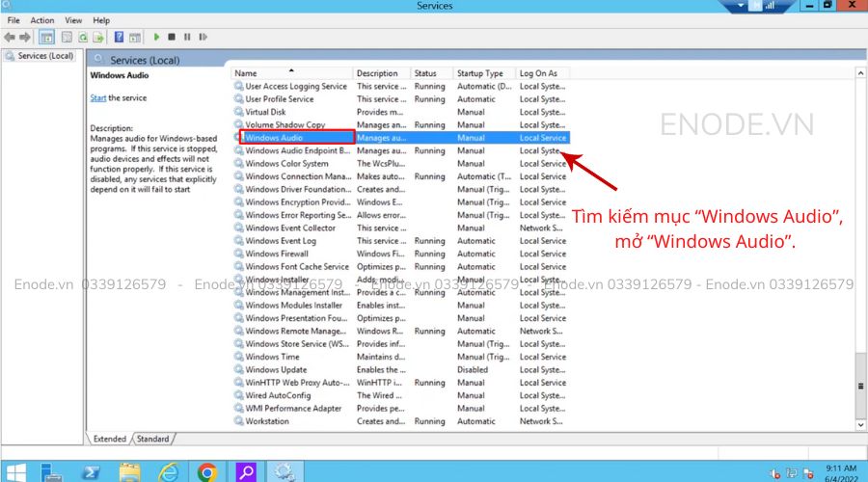The width and height of the screenshot is (868, 482).
Task: Click the Pause Service toolbar icon
Action: pos(185,37)
